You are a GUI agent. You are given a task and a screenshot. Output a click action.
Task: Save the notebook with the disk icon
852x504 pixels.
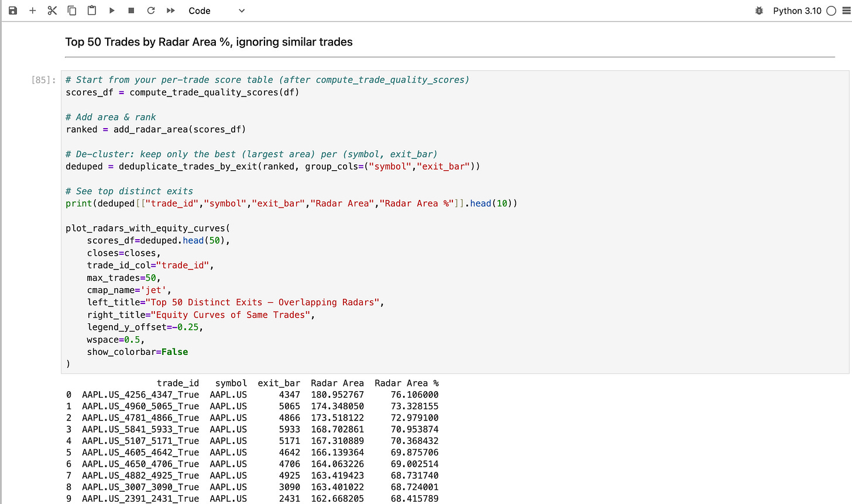tap(13, 11)
